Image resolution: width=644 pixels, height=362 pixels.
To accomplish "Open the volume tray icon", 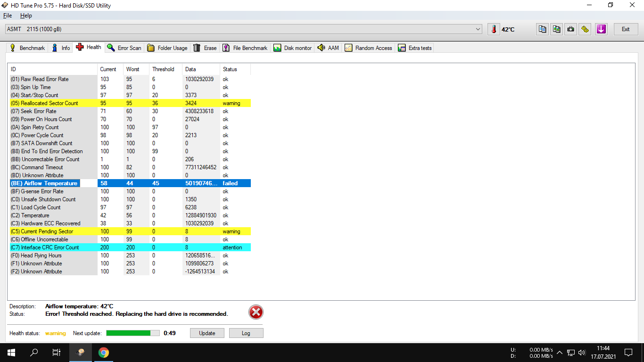I will (x=582, y=353).
